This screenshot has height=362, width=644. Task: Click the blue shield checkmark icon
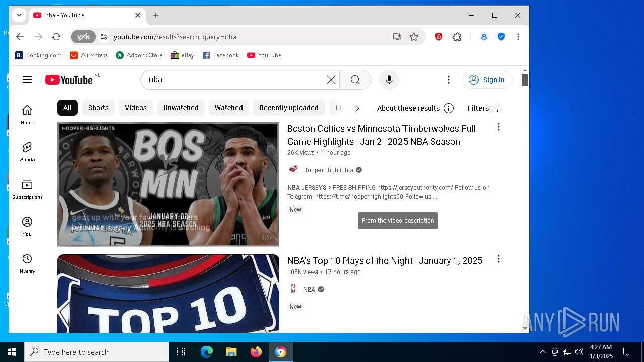(501, 37)
